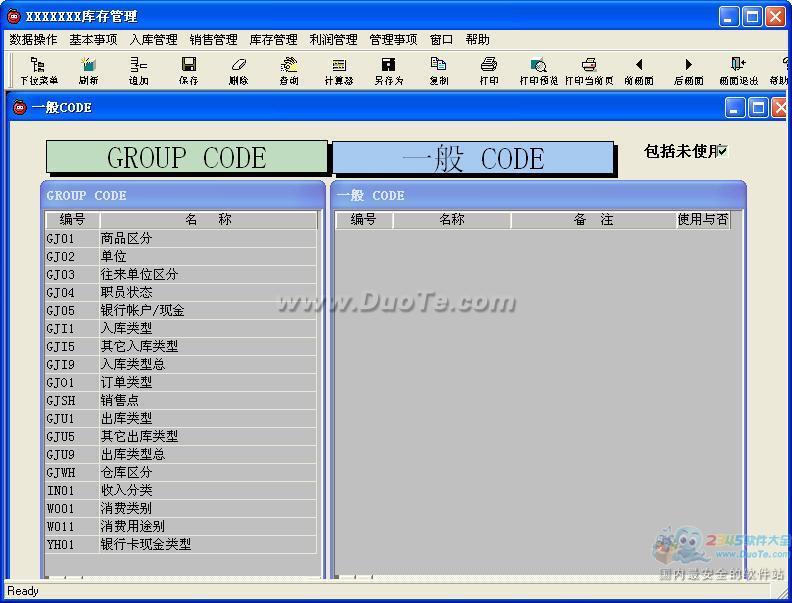The image size is (792, 603).
Task: Open the 入库管理 menu
Action: click(x=154, y=39)
